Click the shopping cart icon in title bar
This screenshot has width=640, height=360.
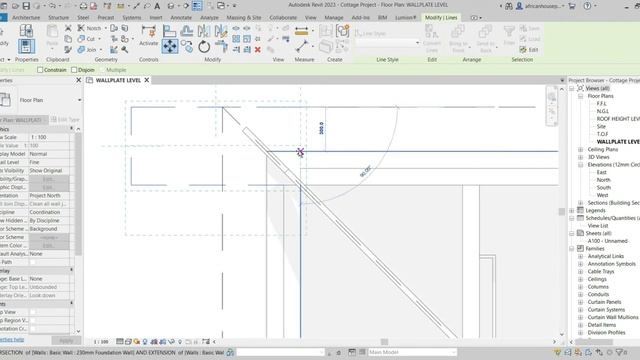[x=571, y=6]
